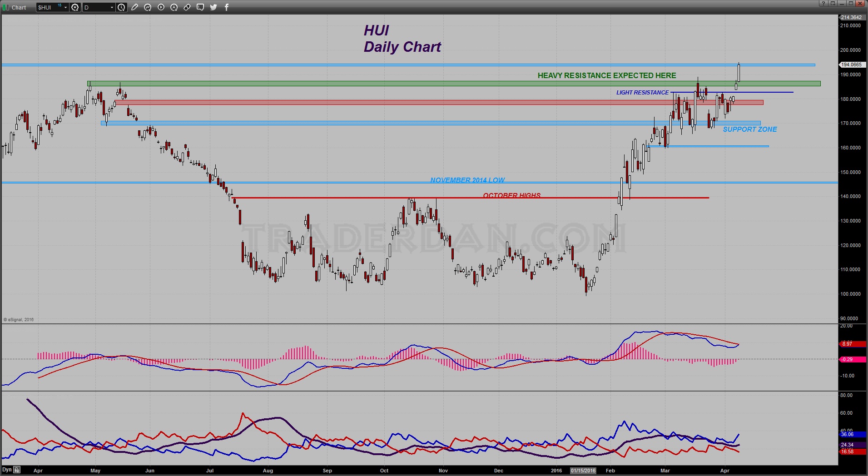868x476 pixels.
Task: Expand the D interval dropdown
Action: coord(112,7)
